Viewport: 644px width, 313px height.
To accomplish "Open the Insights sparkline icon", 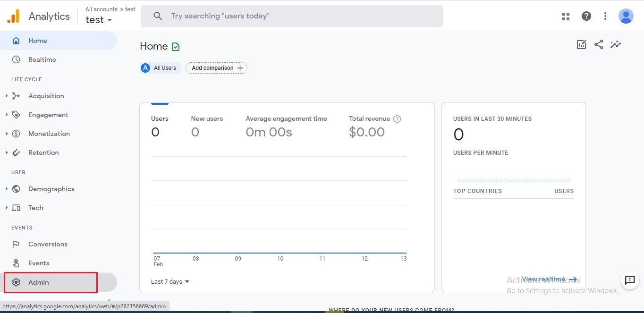I will (616, 44).
